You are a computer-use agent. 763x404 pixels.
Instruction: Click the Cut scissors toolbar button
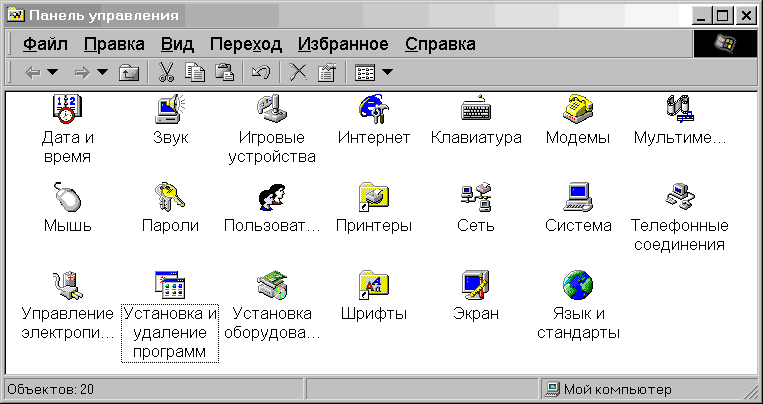tap(166, 73)
